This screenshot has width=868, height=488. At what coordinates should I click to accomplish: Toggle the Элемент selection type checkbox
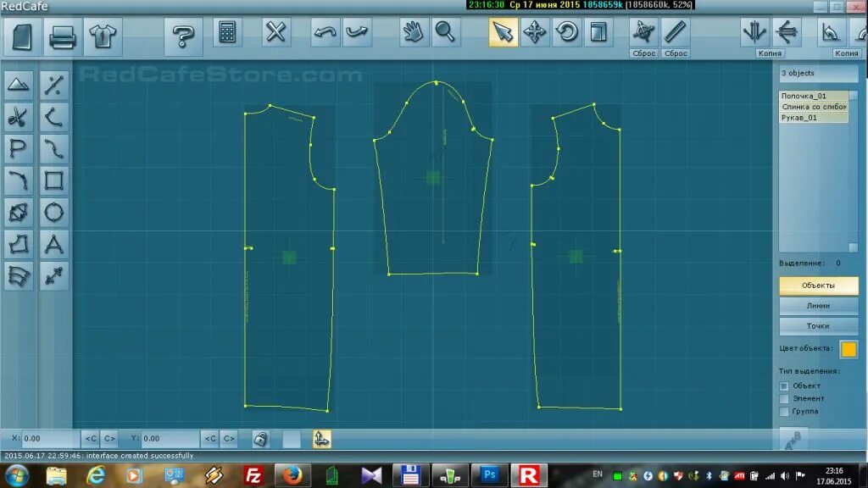784,399
